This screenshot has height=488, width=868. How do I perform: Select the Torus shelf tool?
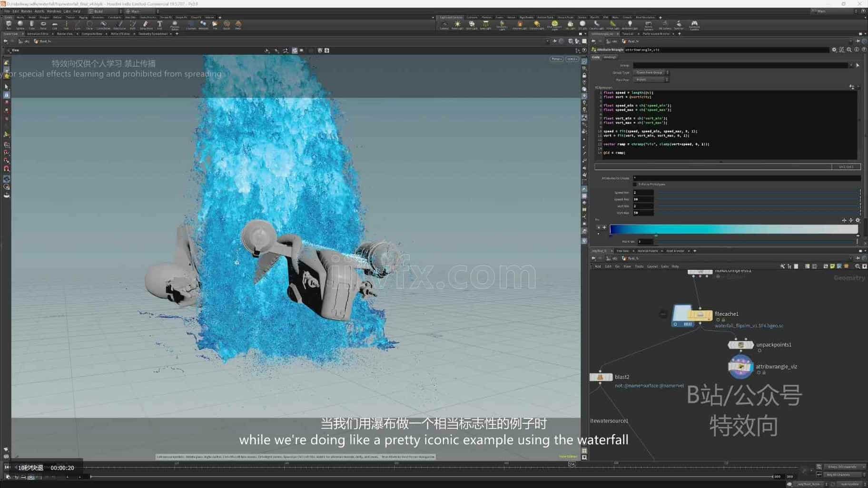[x=43, y=24]
